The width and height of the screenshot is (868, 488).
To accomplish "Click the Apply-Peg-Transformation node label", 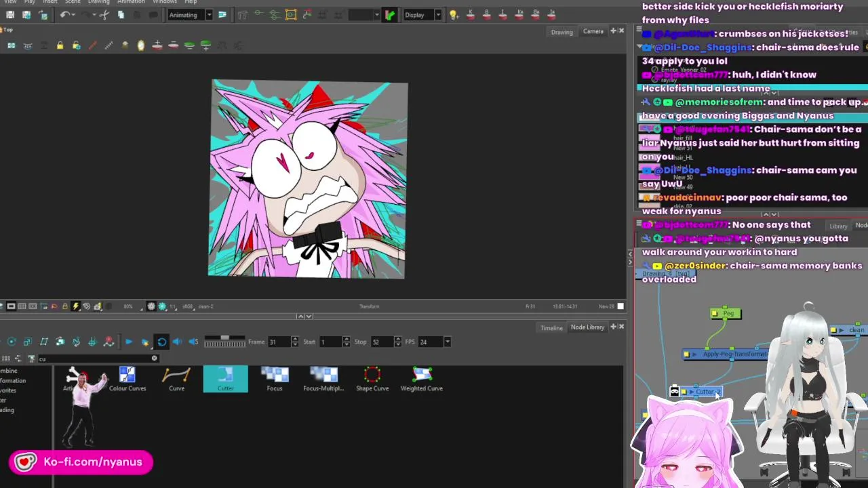I will point(735,354).
